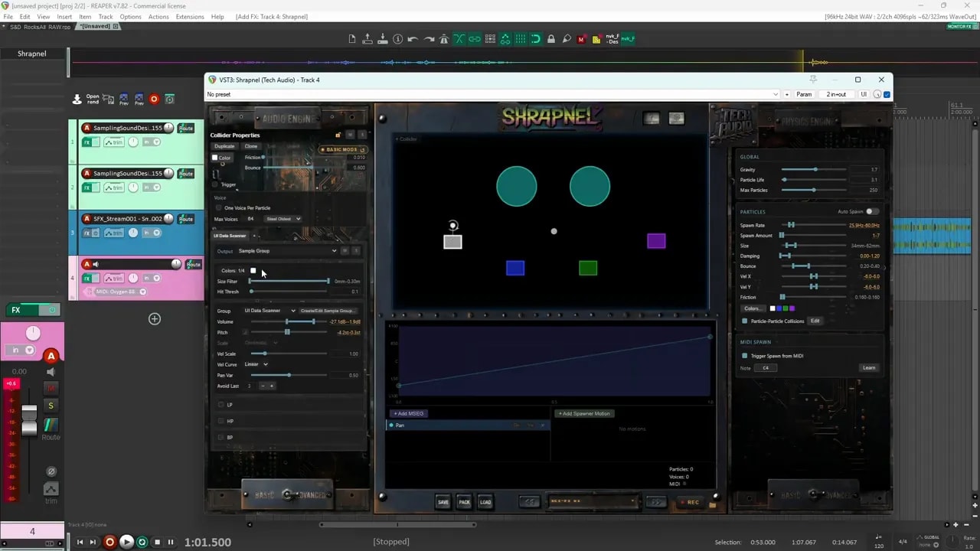Image resolution: width=980 pixels, height=551 pixels.
Task: Enable the Trigger option in Collider Properties
Action: coord(215,184)
